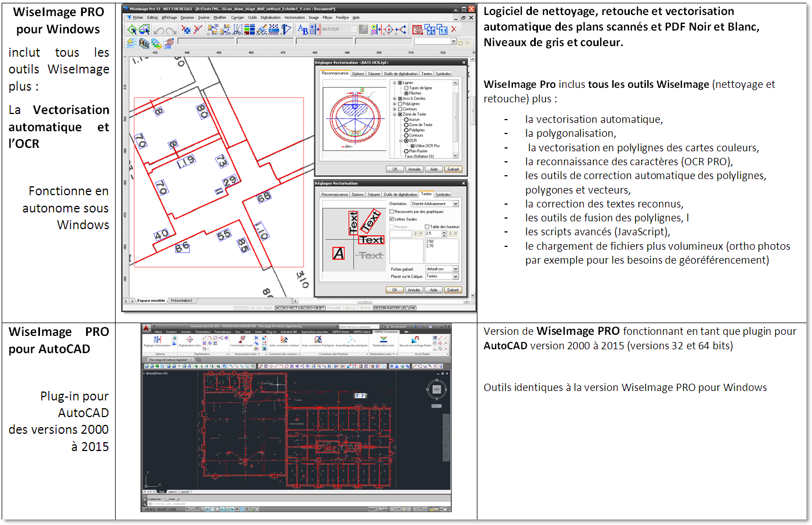
Task: Collapse the Zone de Texte tree node
Action: (395, 114)
